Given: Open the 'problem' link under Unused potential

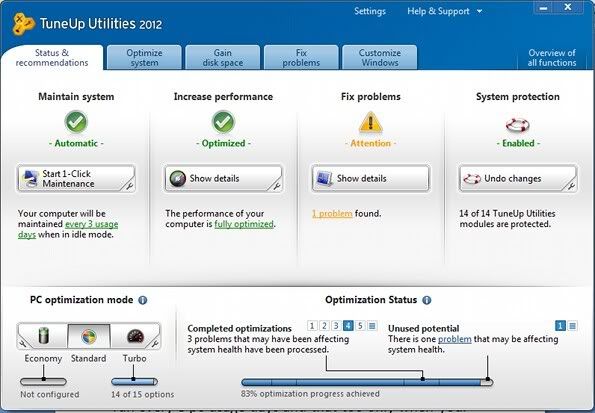Looking at the screenshot, I should coord(455,339).
